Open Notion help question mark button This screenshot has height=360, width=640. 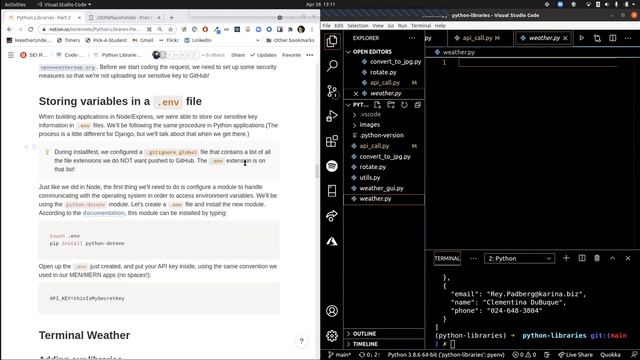click(301, 341)
